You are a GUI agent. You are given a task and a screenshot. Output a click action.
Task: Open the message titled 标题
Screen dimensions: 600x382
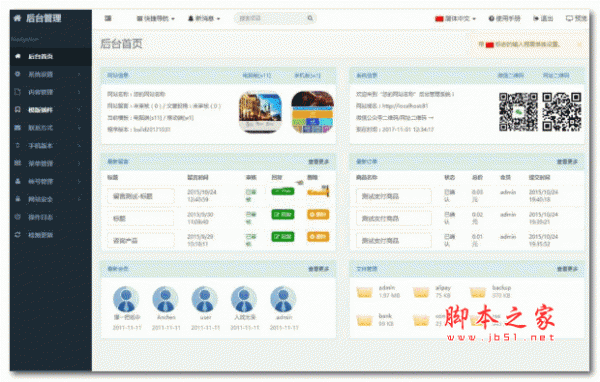coord(141,219)
